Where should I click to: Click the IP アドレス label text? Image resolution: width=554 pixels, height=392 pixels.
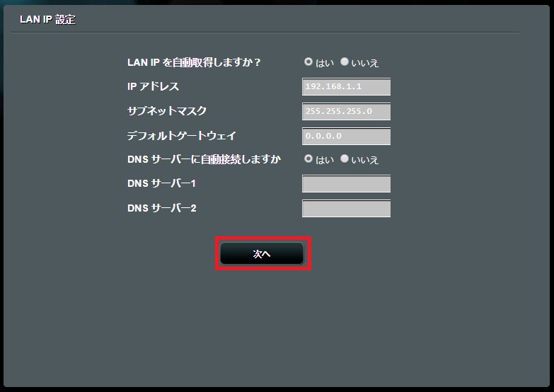153,86
